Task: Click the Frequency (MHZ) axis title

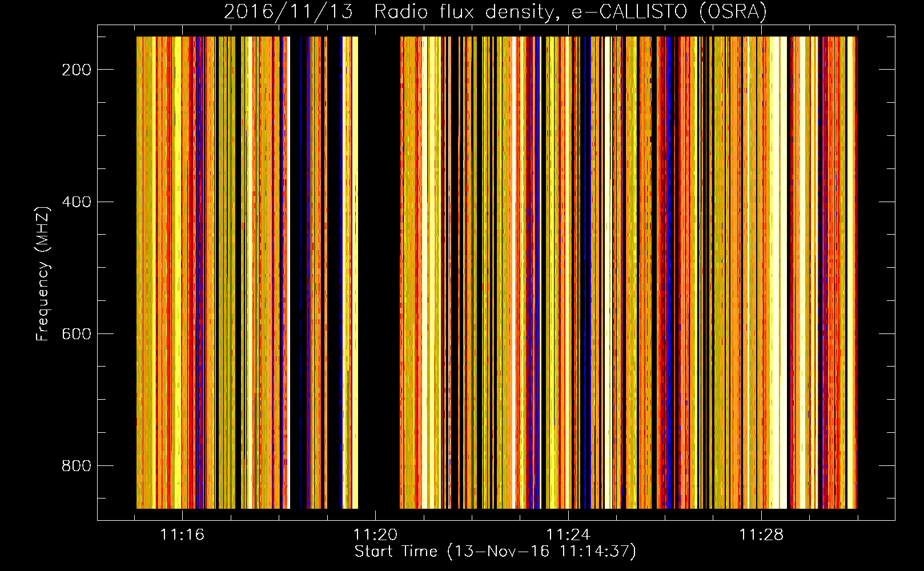Action: pos(43,274)
